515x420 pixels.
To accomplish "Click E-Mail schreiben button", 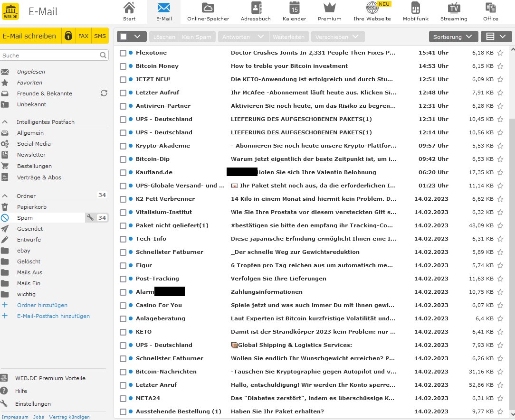I will (30, 36).
